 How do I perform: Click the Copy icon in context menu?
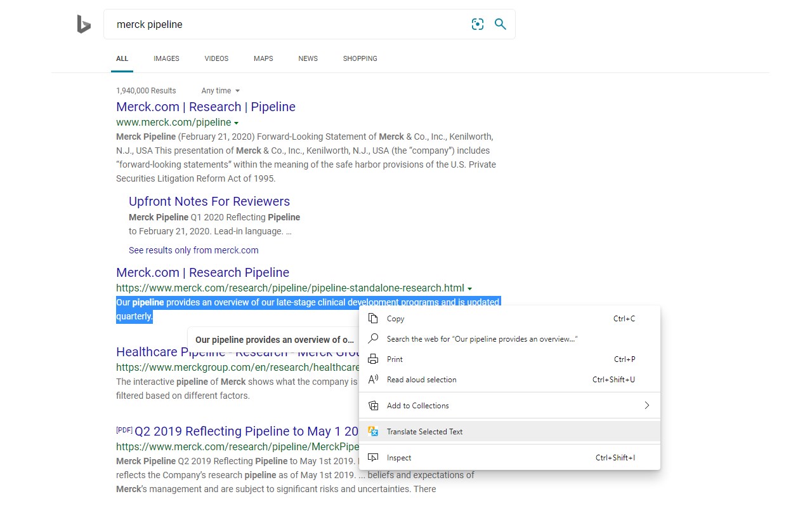tap(374, 319)
